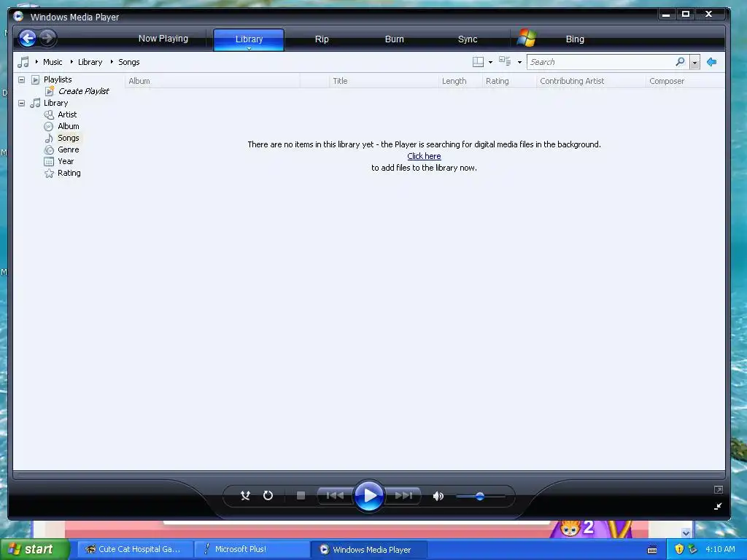Sort by the Title column header
747x560 pixels.
(x=384, y=81)
